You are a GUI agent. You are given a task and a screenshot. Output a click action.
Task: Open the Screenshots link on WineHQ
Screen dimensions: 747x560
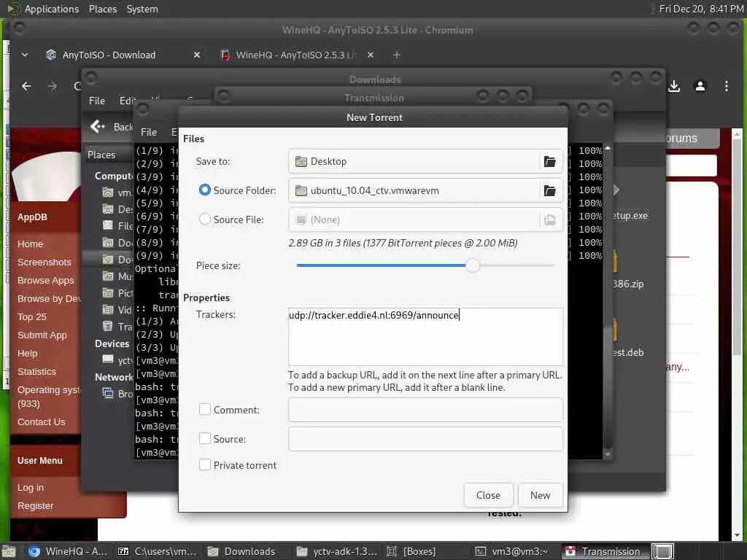click(x=44, y=262)
